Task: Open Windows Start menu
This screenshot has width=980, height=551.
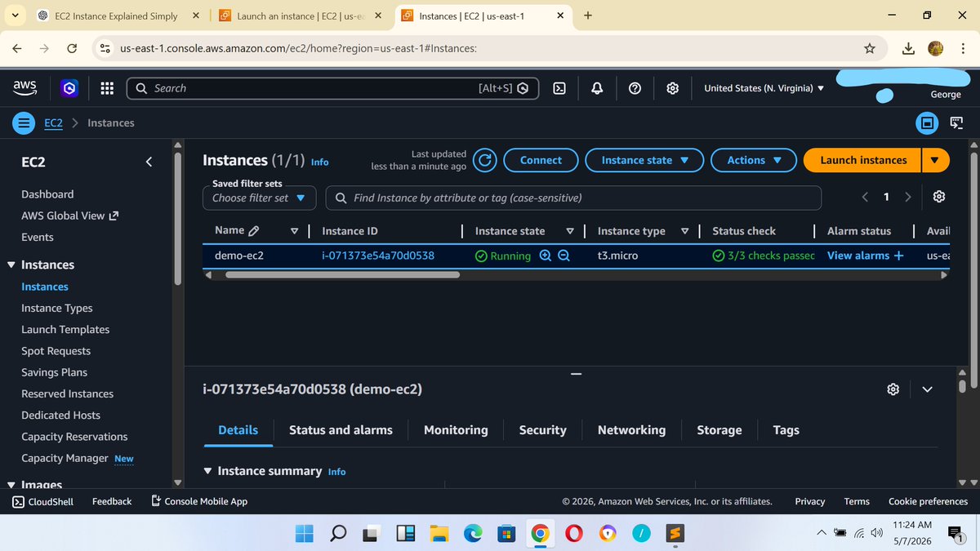Action: [x=305, y=534]
